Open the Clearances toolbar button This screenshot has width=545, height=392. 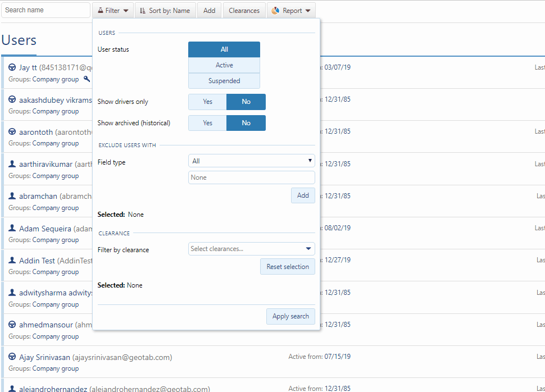coord(244,11)
